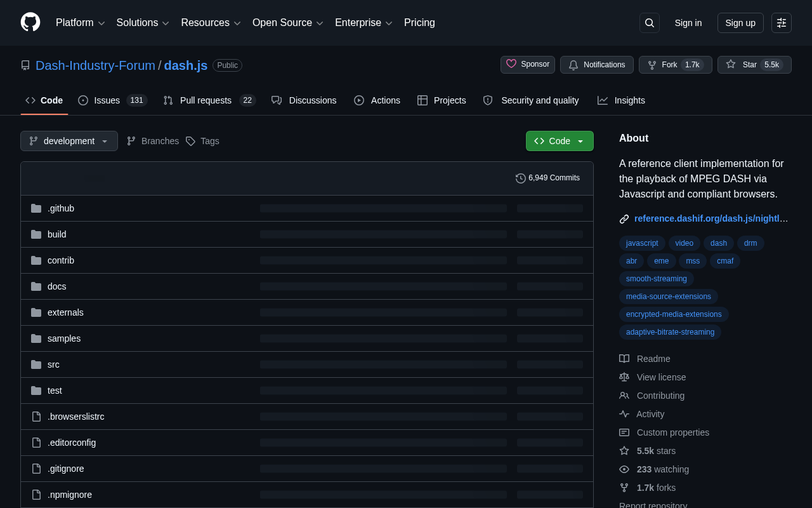
Task: Click the .editorconfig file icon
Action: 36,443
